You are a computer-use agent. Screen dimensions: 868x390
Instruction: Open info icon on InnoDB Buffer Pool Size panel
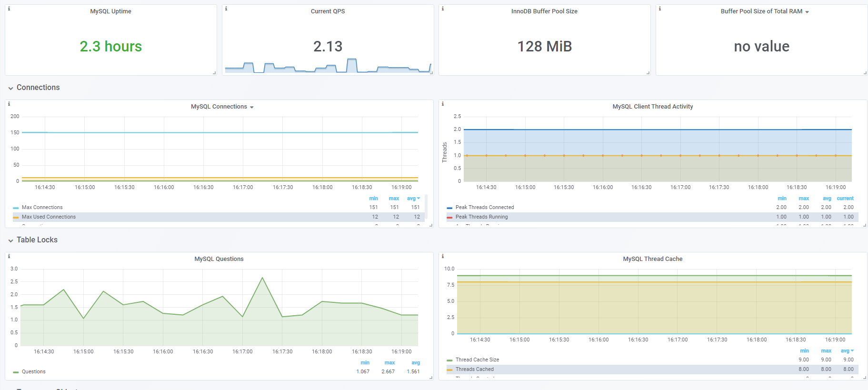coord(443,9)
